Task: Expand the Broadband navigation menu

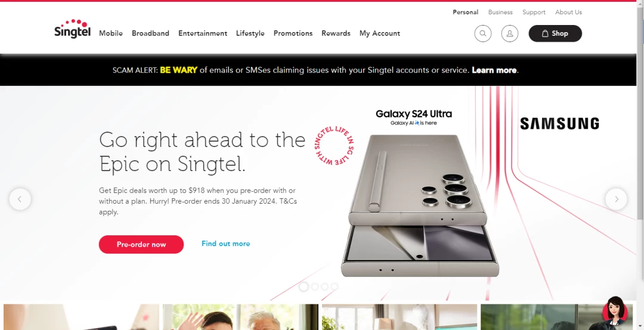Action: [x=150, y=33]
